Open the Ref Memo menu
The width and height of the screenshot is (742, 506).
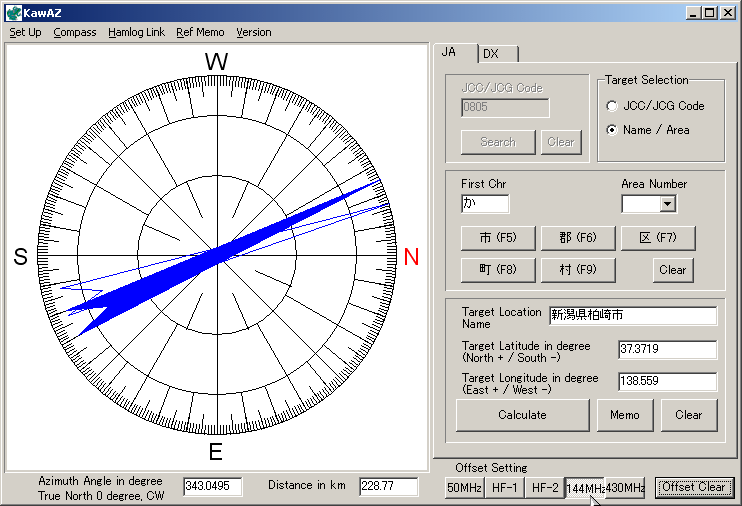(200, 32)
